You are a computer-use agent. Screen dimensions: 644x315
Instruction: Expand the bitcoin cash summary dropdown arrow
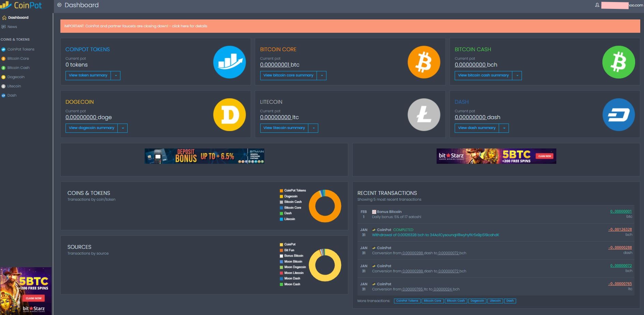pos(517,75)
